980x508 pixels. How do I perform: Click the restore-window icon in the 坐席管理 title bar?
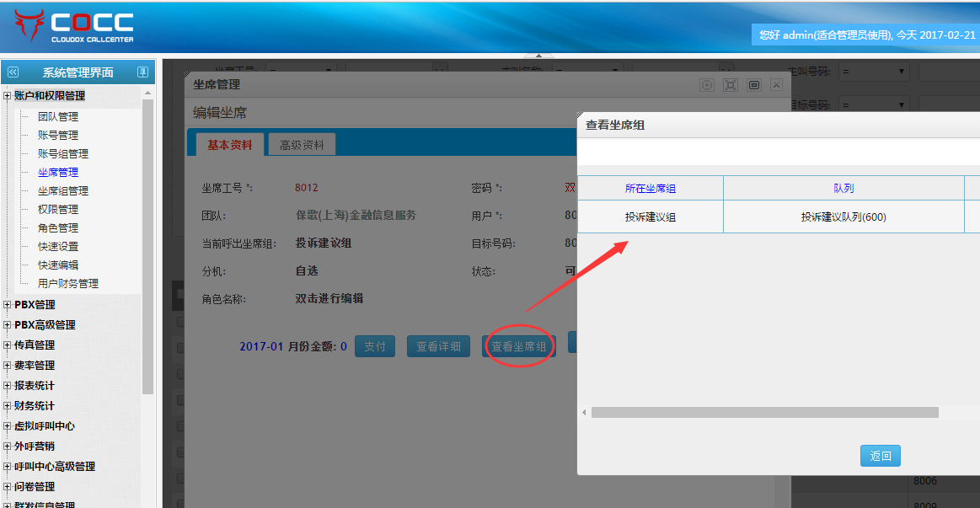pos(754,85)
